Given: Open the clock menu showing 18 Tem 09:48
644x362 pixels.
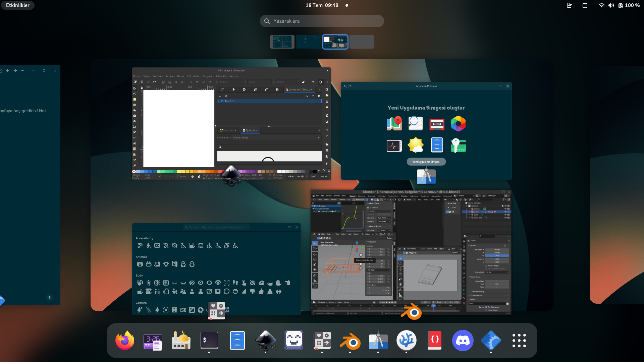Looking at the screenshot, I should click(322, 5).
